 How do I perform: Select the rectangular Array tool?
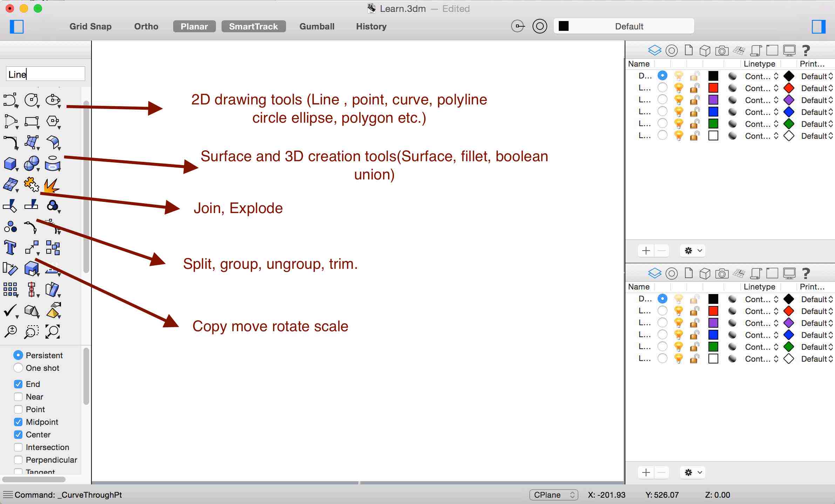tap(10, 290)
